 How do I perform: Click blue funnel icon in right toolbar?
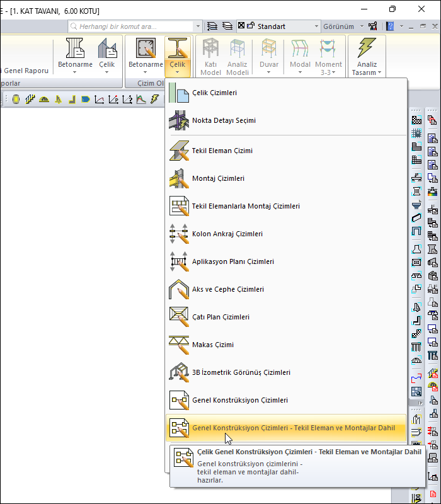point(416,205)
